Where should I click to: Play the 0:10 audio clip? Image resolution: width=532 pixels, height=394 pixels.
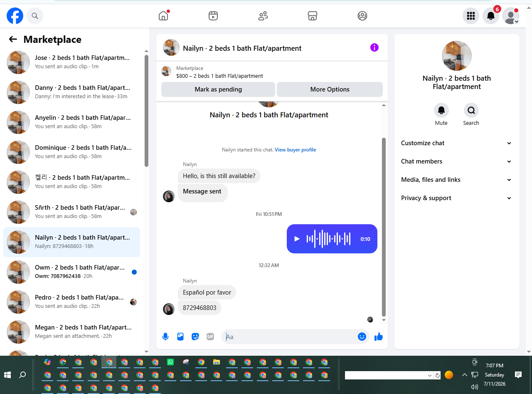coord(297,239)
